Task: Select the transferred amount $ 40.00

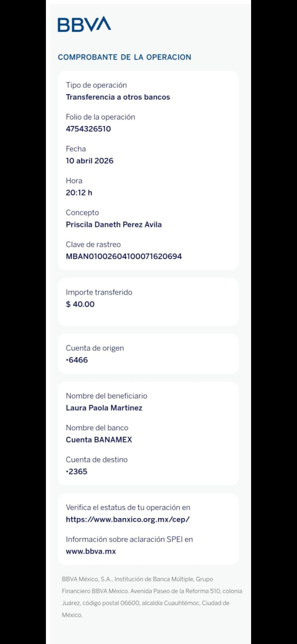Action: [80, 304]
